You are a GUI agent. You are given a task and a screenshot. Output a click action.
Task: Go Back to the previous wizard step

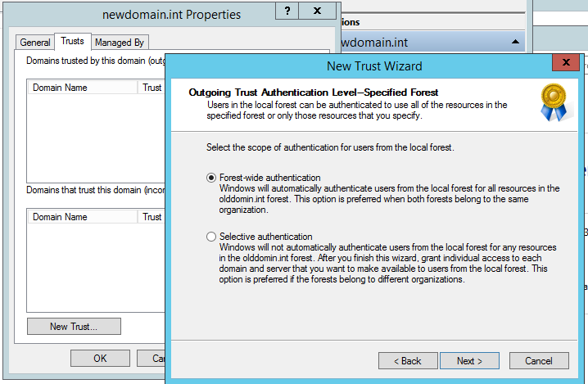pos(408,360)
